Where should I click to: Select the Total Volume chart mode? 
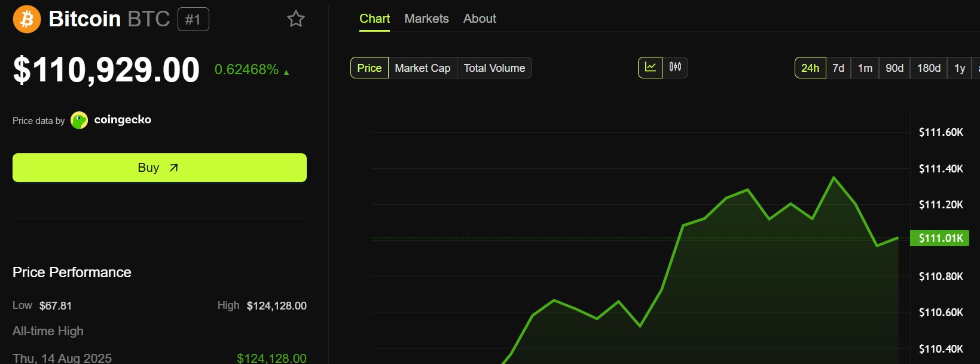(494, 68)
